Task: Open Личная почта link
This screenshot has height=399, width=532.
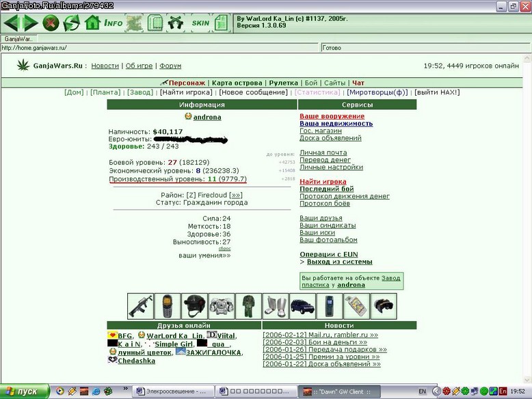Action: click(323, 152)
